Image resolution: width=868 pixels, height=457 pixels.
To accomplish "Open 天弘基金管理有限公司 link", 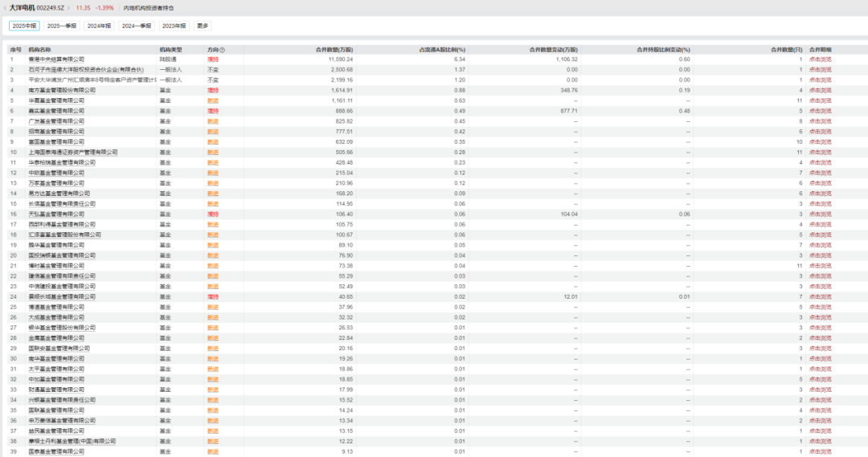I will click(56, 214).
